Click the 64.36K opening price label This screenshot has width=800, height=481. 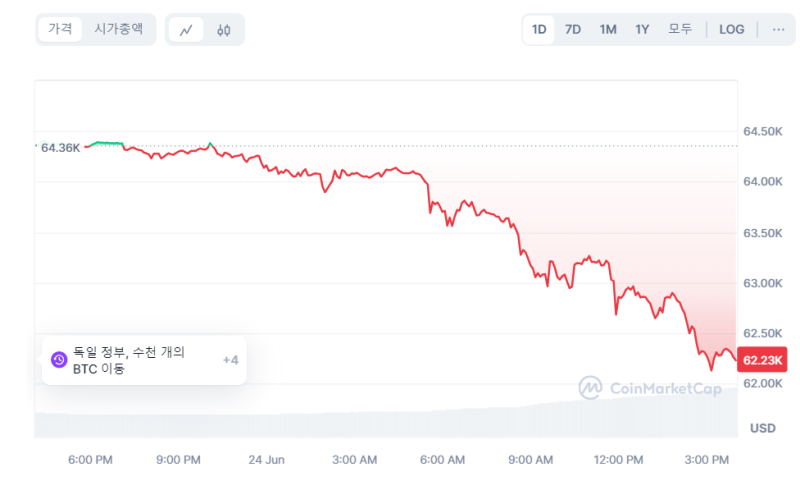(60, 147)
